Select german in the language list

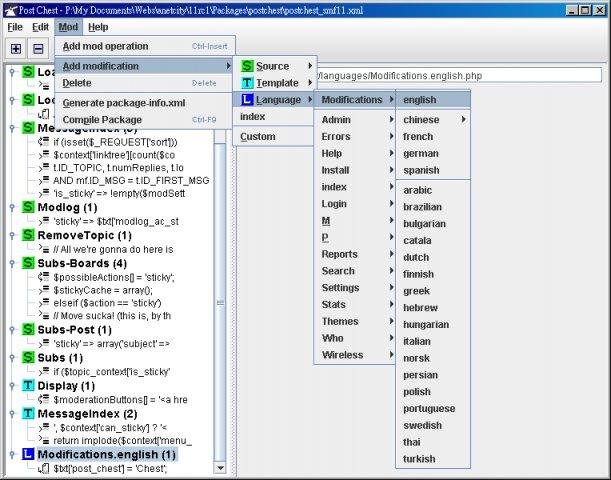coord(433,153)
